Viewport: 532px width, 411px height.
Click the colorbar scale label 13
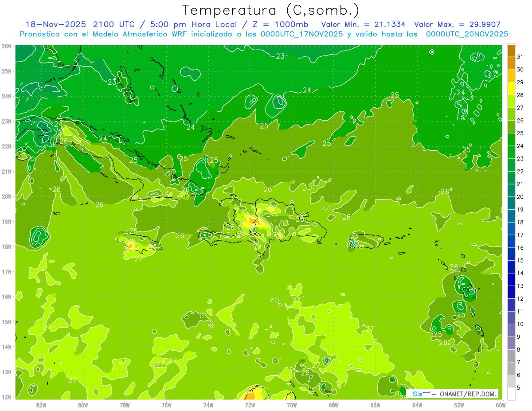click(x=520, y=286)
